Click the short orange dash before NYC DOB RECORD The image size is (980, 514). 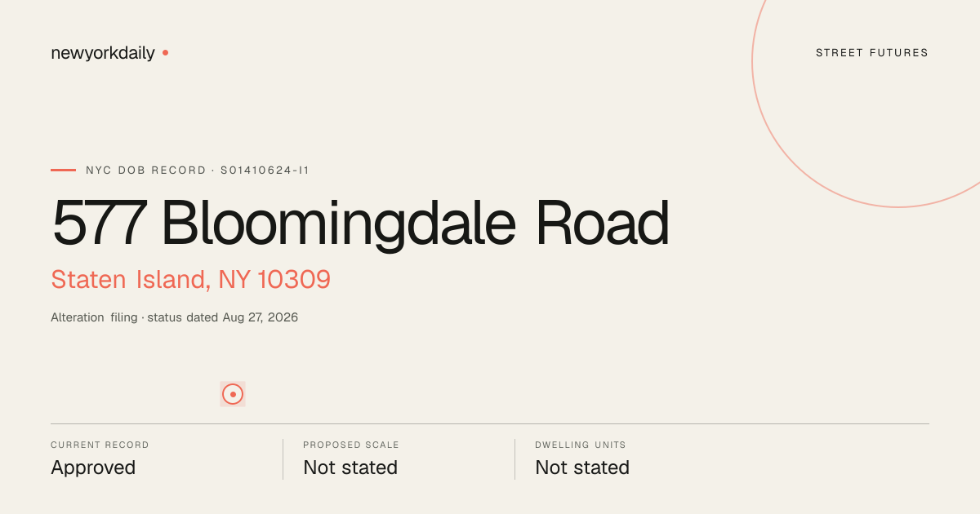pos(63,170)
